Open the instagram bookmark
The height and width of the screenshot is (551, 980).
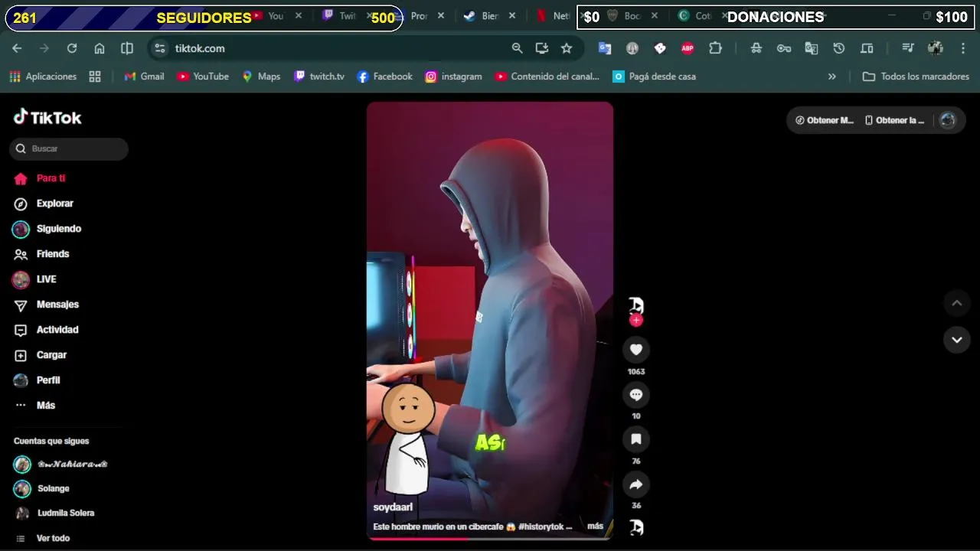[x=454, y=77]
